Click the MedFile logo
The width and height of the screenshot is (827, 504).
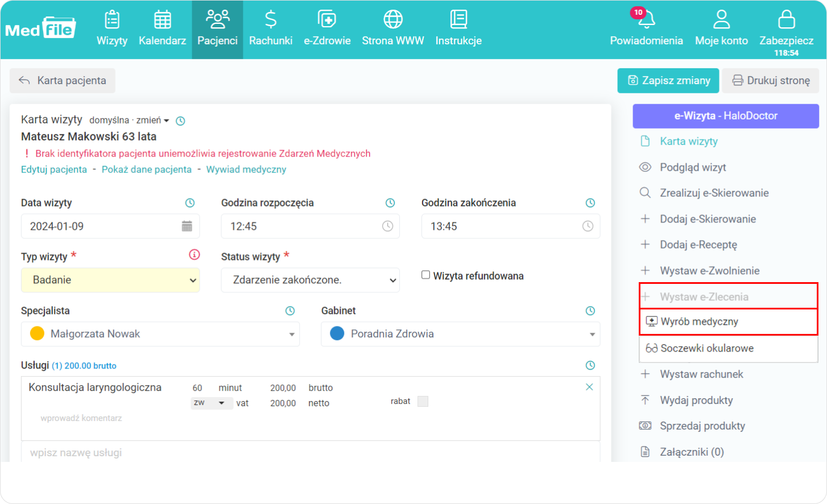click(x=40, y=28)
